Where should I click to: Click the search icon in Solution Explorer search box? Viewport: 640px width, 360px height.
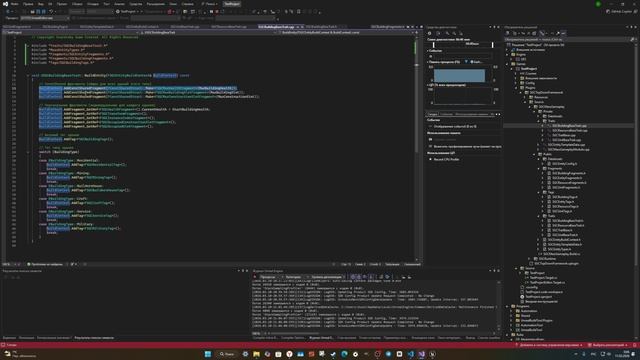pyautogui.click(x=632, y=40)
